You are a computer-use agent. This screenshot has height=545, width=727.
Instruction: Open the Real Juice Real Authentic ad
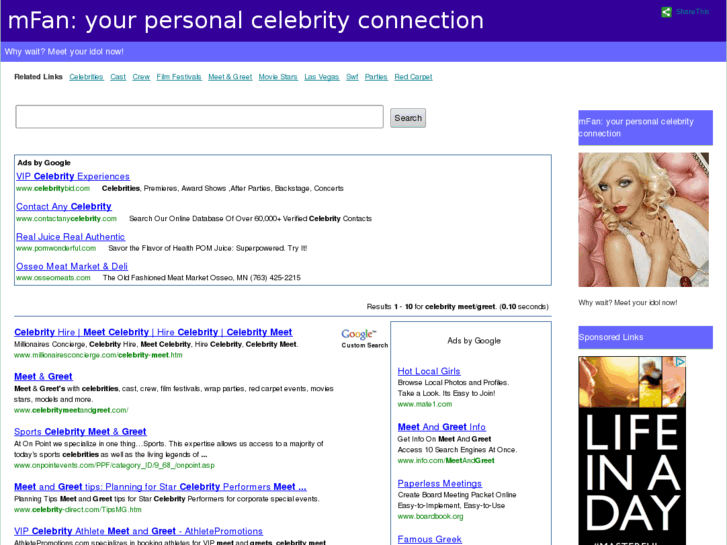point(70,237)
